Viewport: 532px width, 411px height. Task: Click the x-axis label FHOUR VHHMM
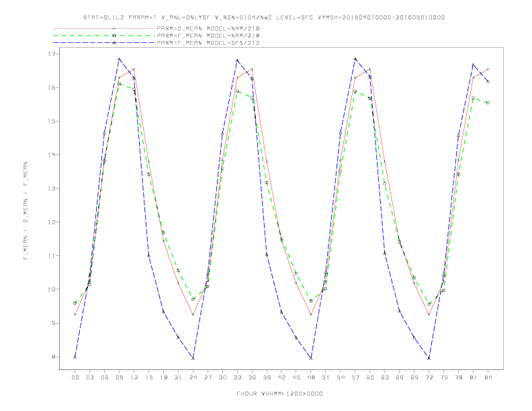pos(279,394)
